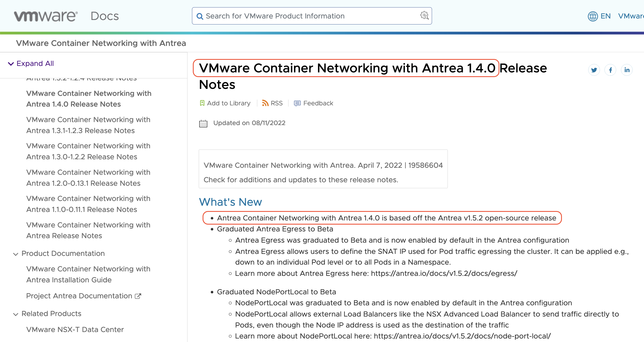644x342 pixels.
Task: Click external link icon next to Project Antrea Documentation
Action: click(138, 296)
